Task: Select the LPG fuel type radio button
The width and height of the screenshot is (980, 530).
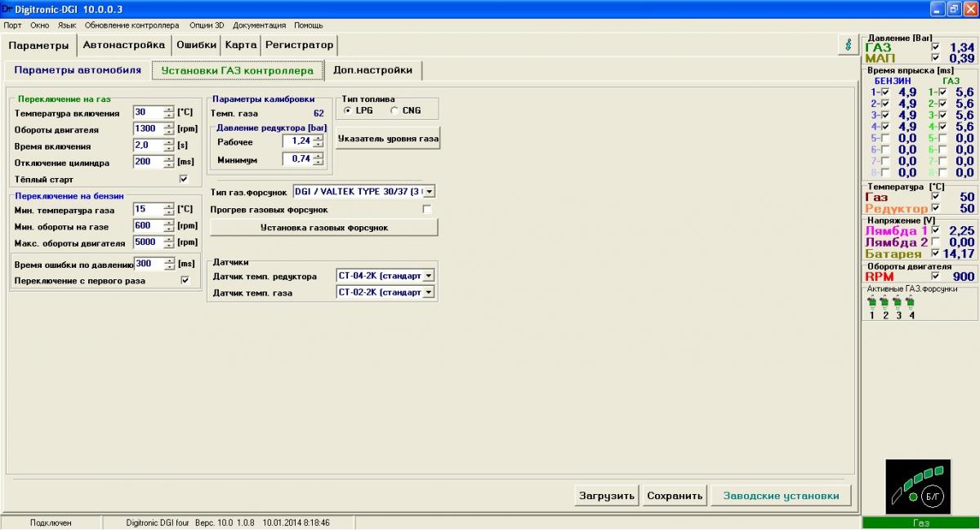Action: [348, 111]
